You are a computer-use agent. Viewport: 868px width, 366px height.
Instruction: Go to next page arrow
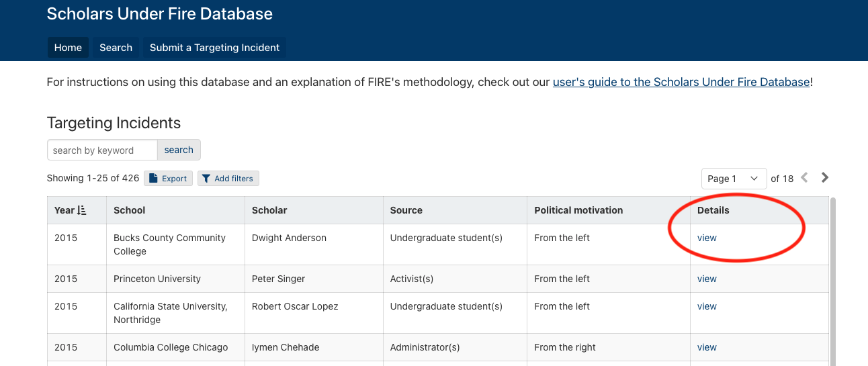coord(825,178)
